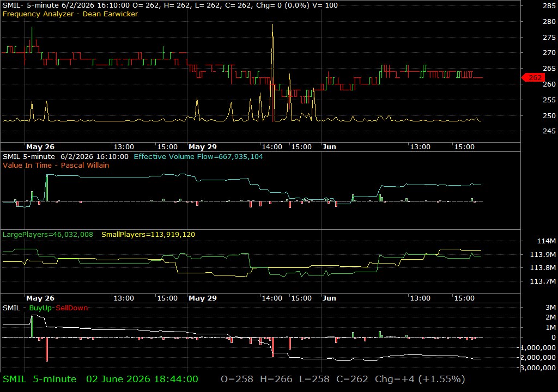This screenshot has height=392, width=558.
Task: Click May 29 on the lower time axis
Action: pos(203,298)
